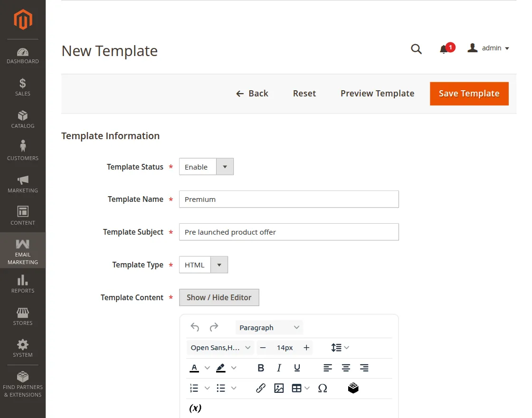Open the text color picker swatch
This screenshot has width=532, height=418.
tap(194, 368)
